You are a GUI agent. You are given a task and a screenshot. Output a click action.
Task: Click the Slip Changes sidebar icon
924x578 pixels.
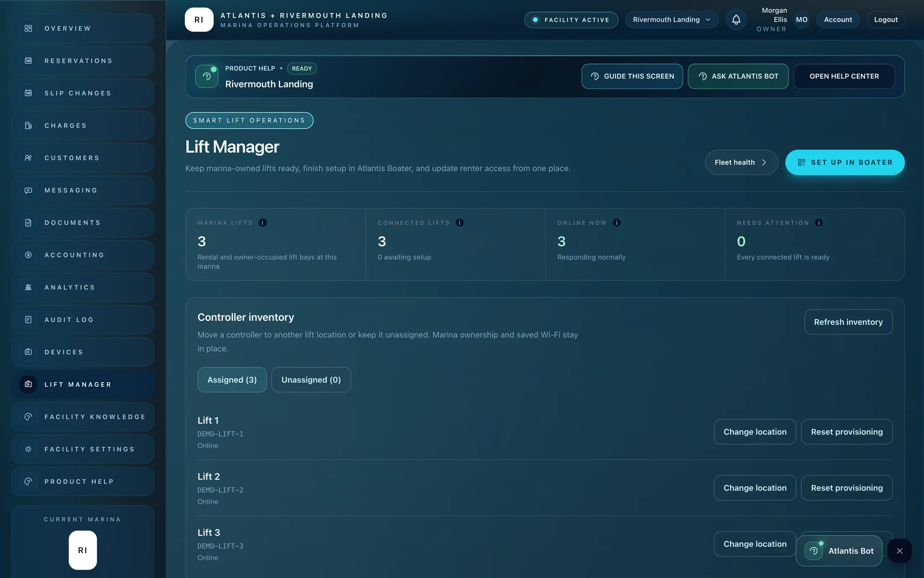[x=28, y=93]
